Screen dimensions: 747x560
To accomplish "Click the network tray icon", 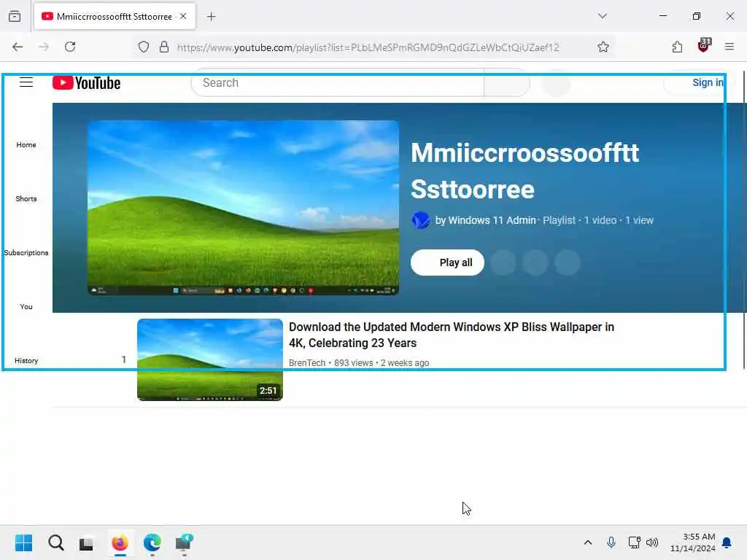I will click(634, 542).
